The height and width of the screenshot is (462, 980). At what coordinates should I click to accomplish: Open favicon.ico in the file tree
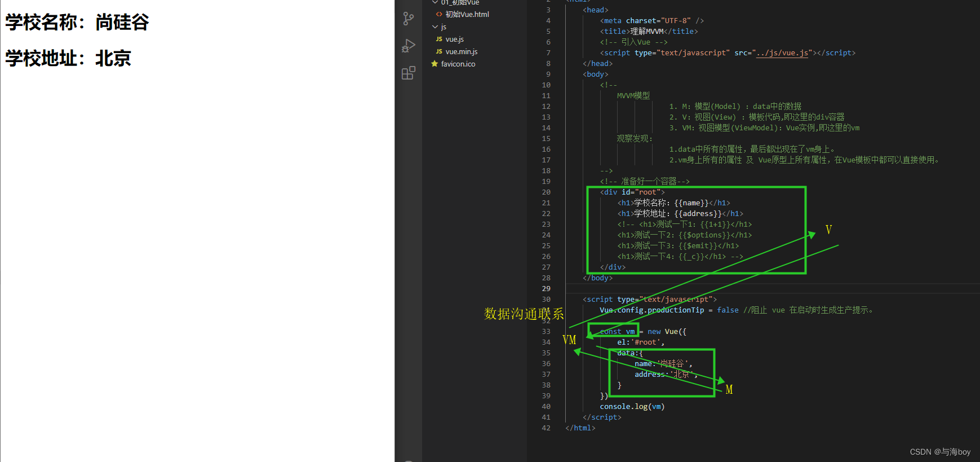coord(458,64)
